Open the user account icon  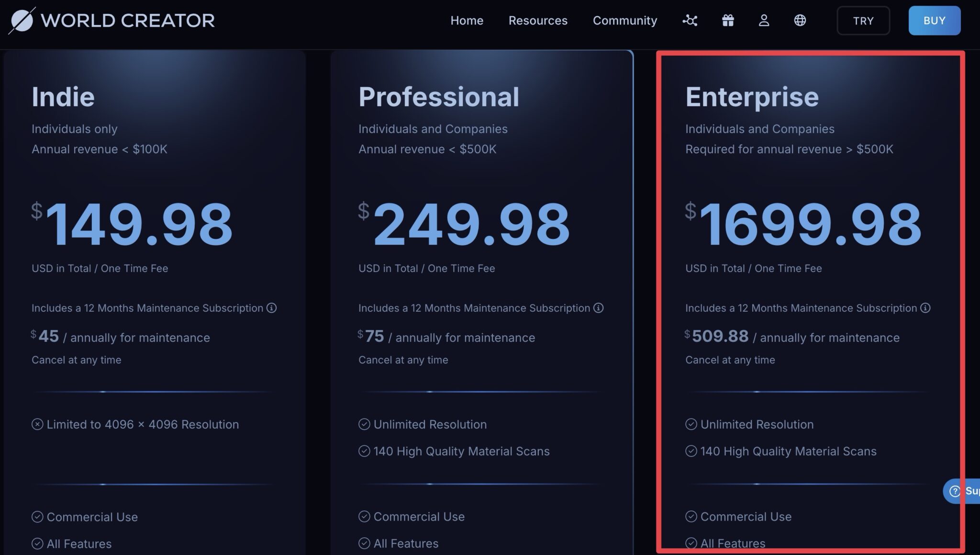click(763, 20)
